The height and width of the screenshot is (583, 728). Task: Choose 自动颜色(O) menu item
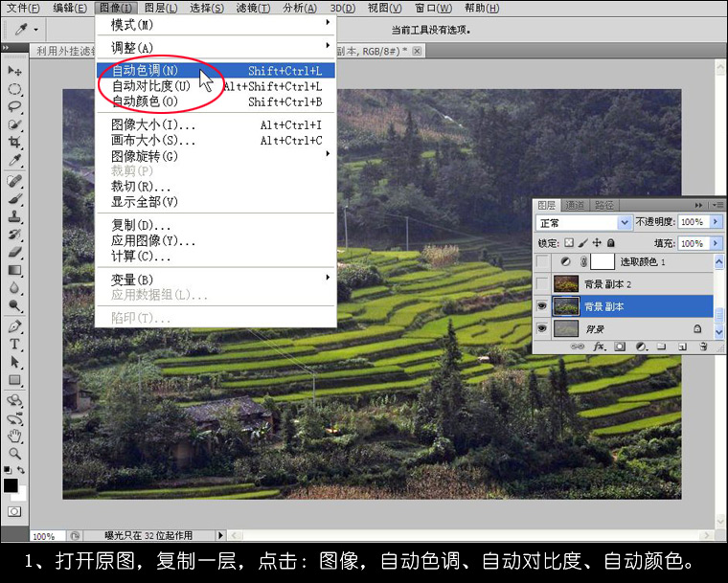click(216, 101)
